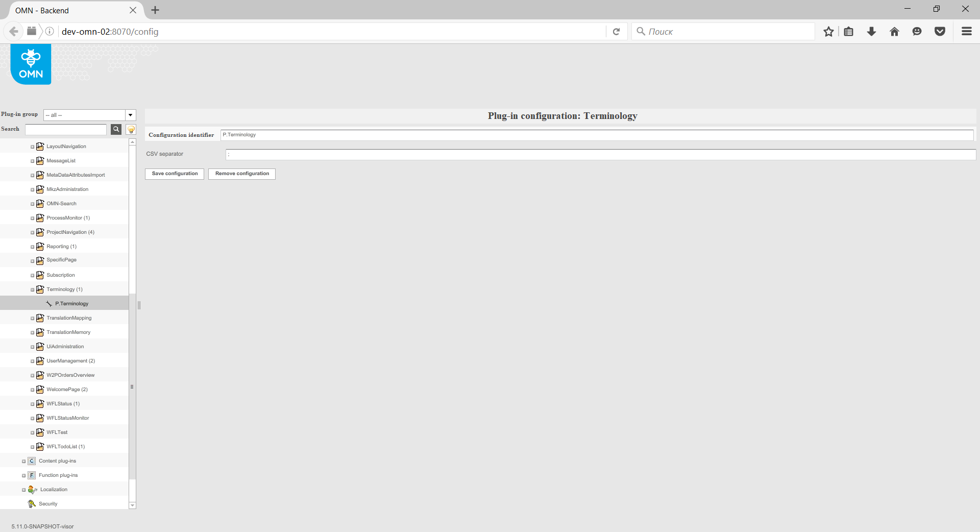Open the browser hamburger menu

coord(966,31)
